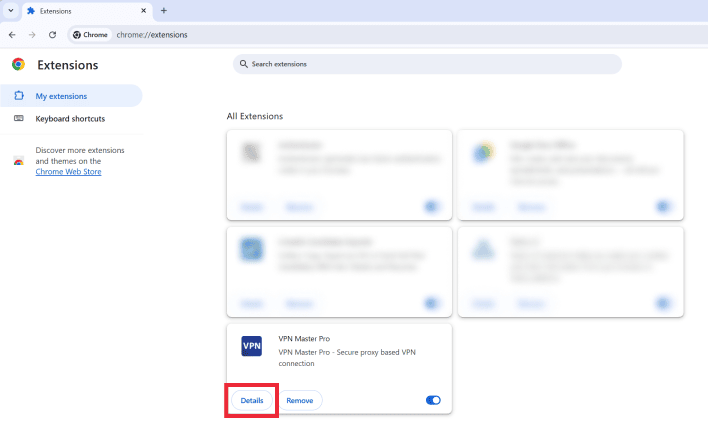Open Details for VPN Master Pro
708x439 pixels.
click(252, 400)
